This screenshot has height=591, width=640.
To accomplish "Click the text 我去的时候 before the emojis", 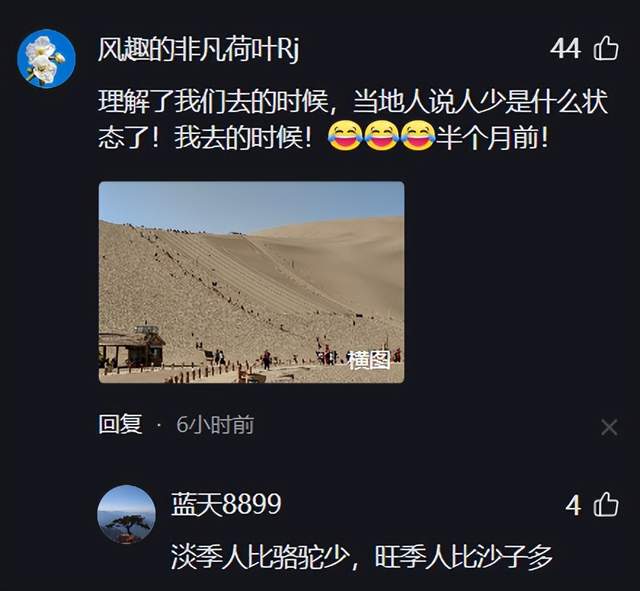I will [239, 138].
